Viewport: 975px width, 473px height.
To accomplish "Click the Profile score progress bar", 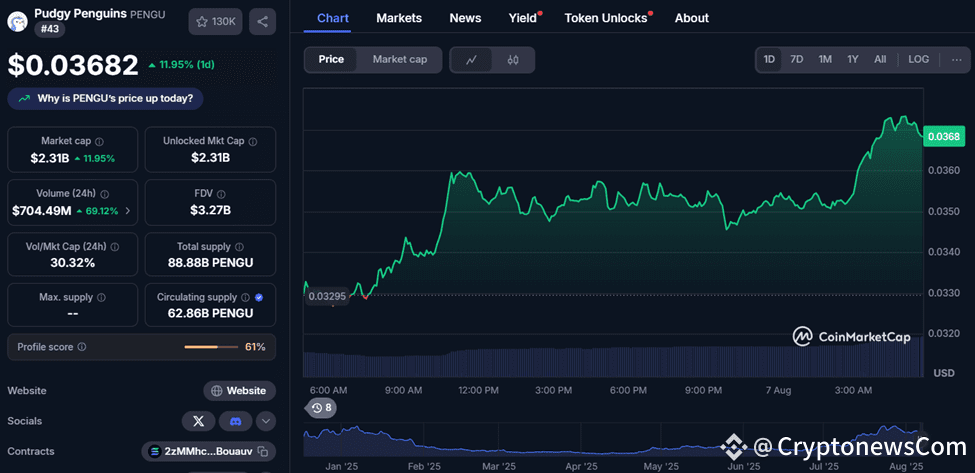I will coord(211,347).
